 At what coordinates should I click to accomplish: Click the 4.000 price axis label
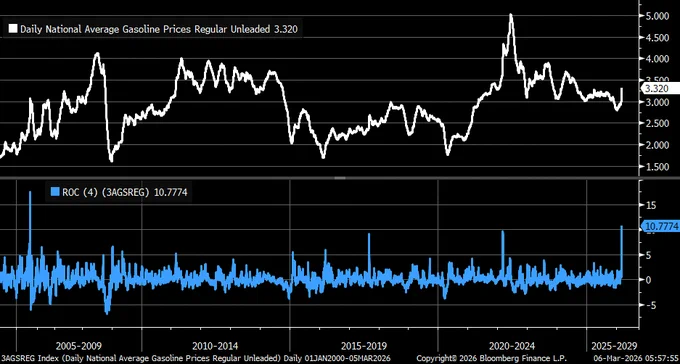pos(657,59)
